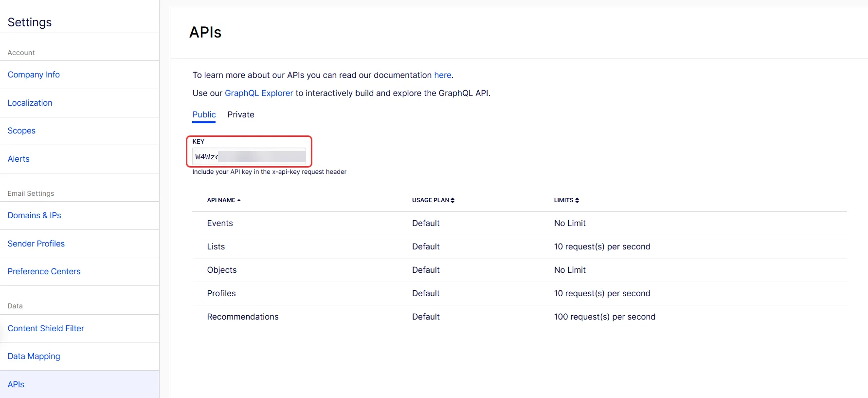
Task: Open Scopes settings page
Action: tap(21, 131)
